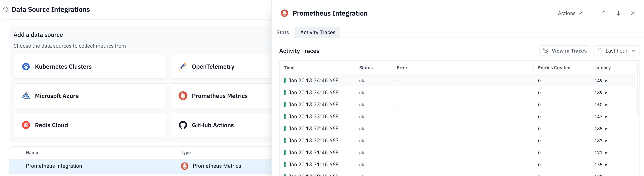Select the Activity Traces tab
This screenshot has height=176, width=644.
tap(317, 32)
